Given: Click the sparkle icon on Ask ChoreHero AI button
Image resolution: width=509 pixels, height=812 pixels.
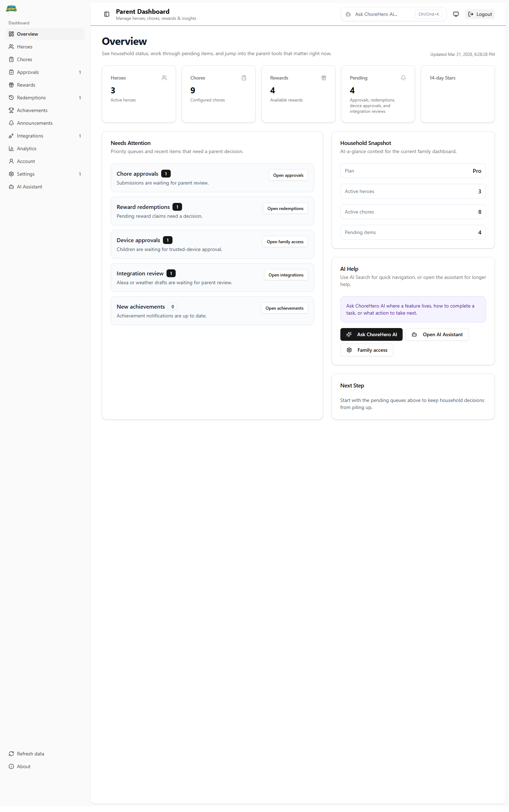Looking at the screenshot, I should (349, 334).
